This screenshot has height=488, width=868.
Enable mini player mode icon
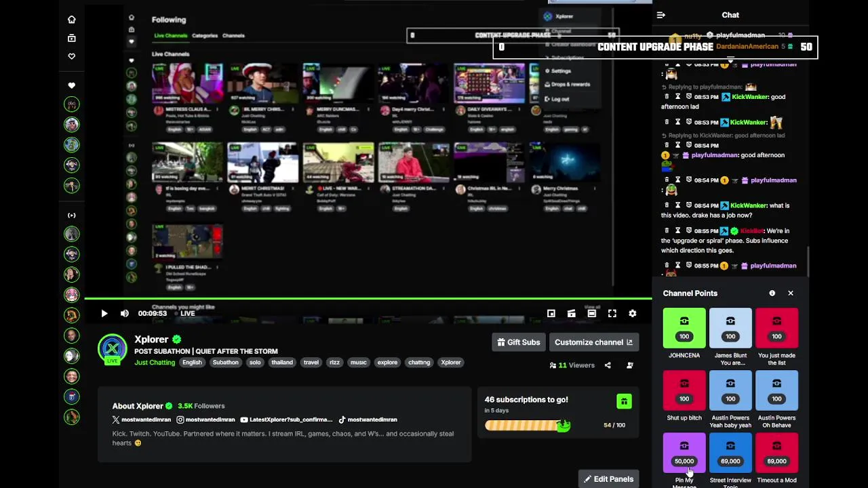pos(551,313)
